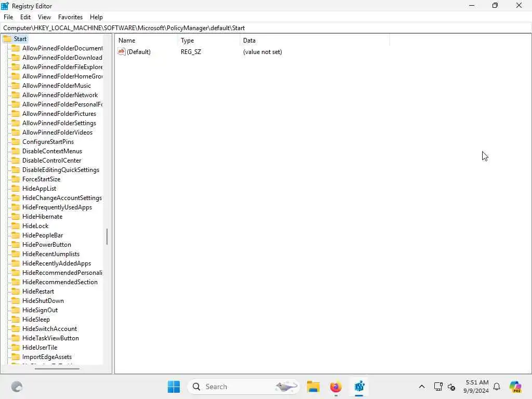This screenshot has height=399, width=532.
Task: Click the folder icon next to HidePeopleBar
Action: point(16,235)
